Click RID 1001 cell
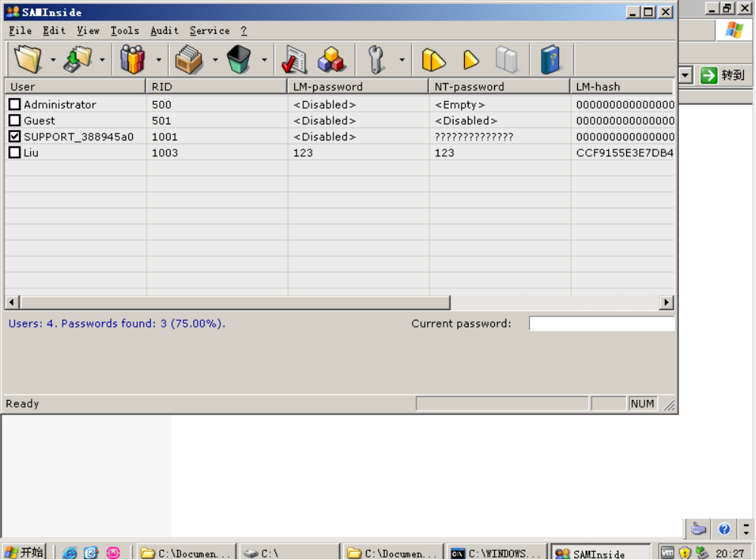Screen dimensions: 756x560 (x=164, y=137)
